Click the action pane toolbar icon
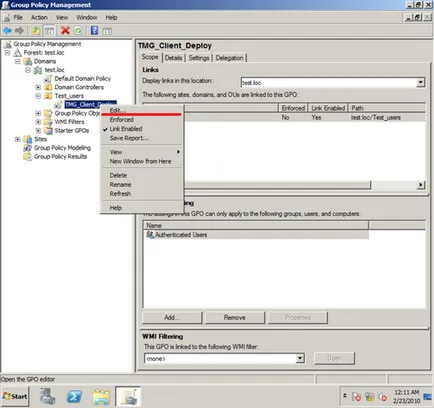The width and height of the screenshot is (434, 408). pos(107,31)
